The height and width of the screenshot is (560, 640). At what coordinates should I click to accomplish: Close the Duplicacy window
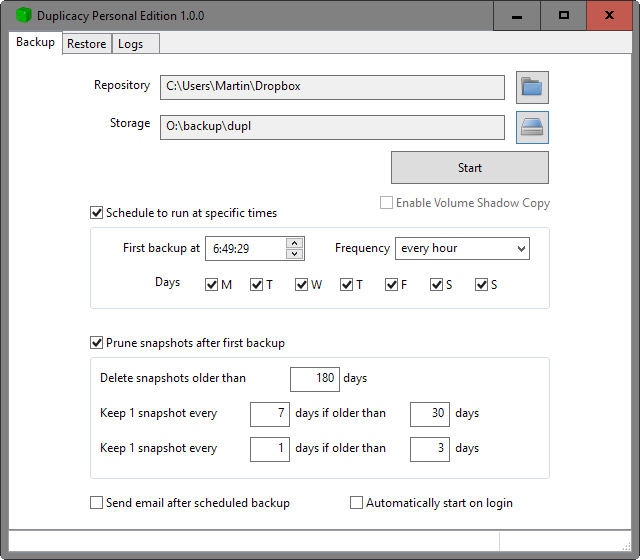pos(609,16)
